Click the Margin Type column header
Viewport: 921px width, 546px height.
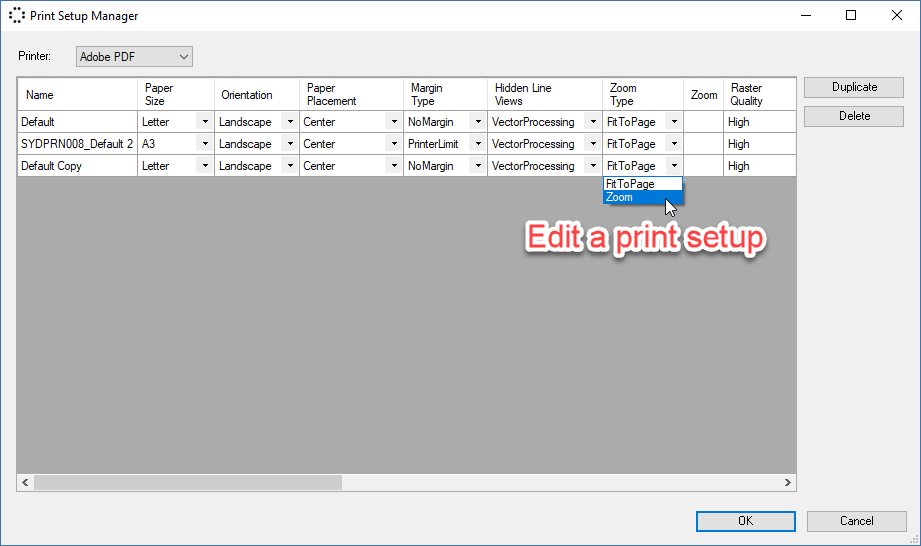click(x=445, y=95)
